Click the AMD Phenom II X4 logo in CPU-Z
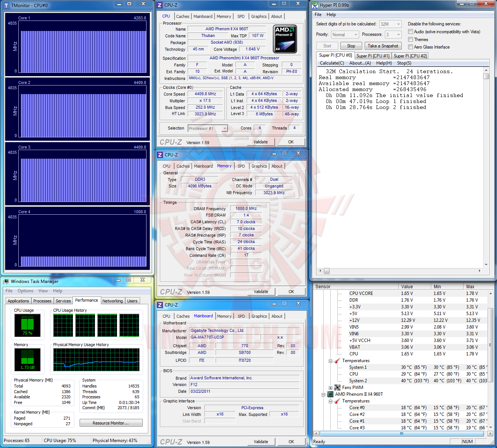This screenshot has height=448, width=497. coord(285,39)
